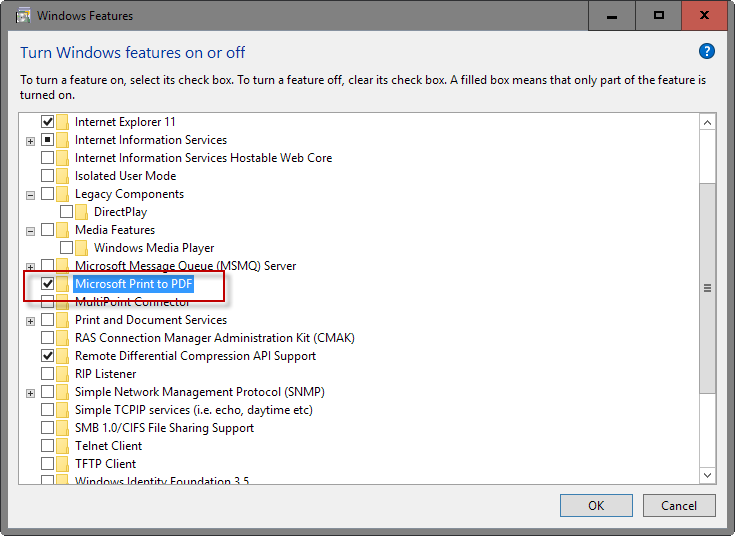
Task: Check RAS Connection Manager Administration Kit checkbox
Action: click(47, 337)
